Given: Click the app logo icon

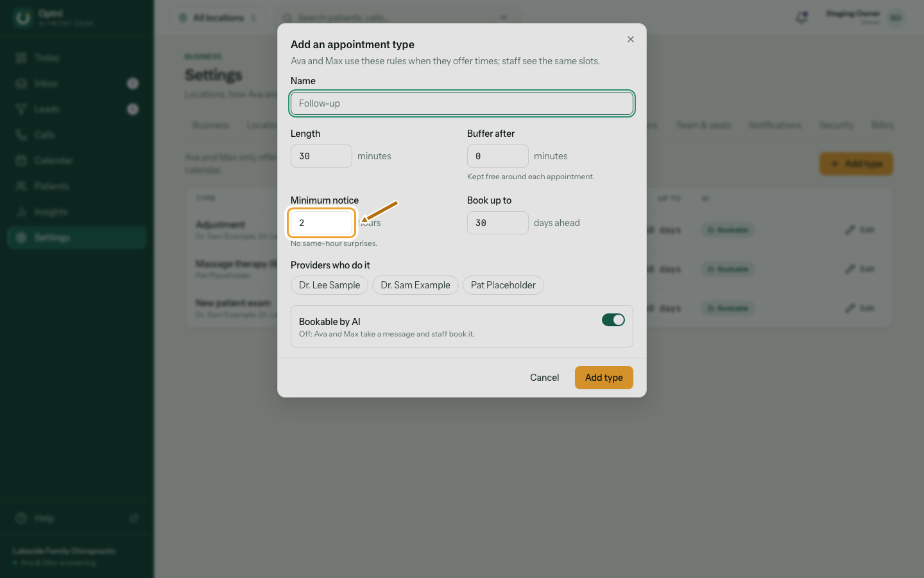Looking at the screenshot, I should point(23,18).
